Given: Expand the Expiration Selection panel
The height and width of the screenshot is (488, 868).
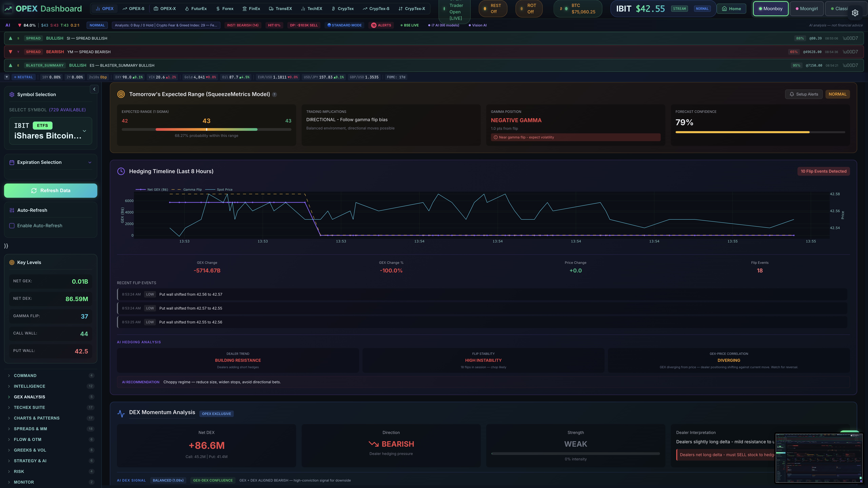Looking at the screenshot, I should click(90, 162).
